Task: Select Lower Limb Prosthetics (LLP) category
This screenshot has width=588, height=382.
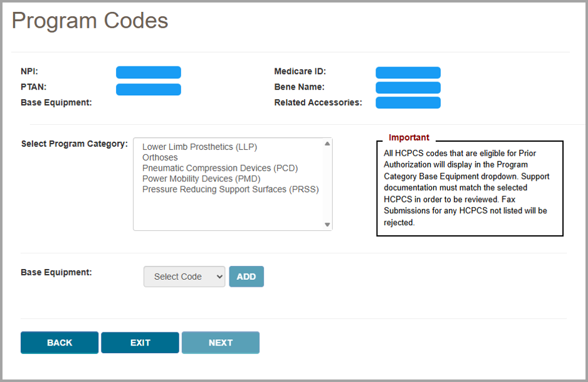Action: 199,147
